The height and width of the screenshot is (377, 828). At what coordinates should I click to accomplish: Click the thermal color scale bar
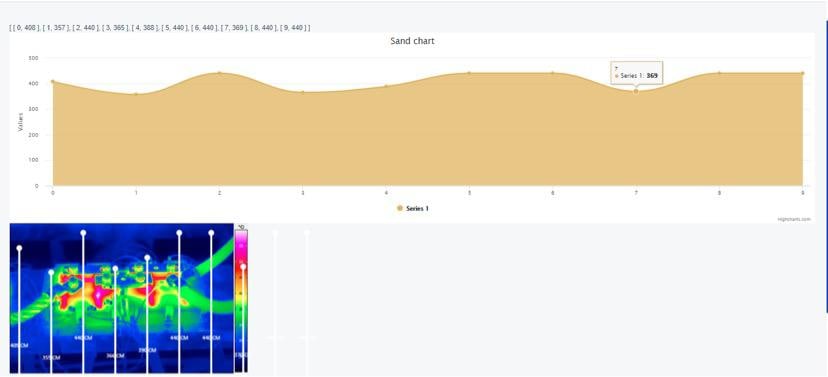pyautogui.click(x=241, y=300)
